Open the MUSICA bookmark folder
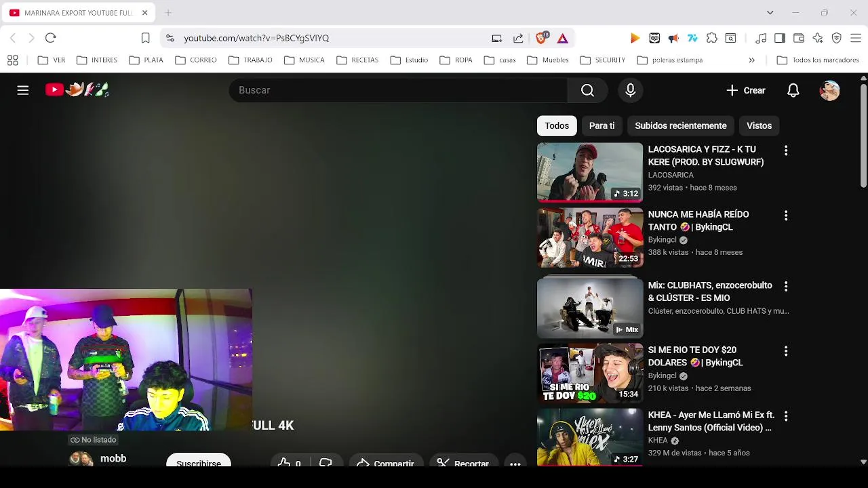 tap(304, 60)
